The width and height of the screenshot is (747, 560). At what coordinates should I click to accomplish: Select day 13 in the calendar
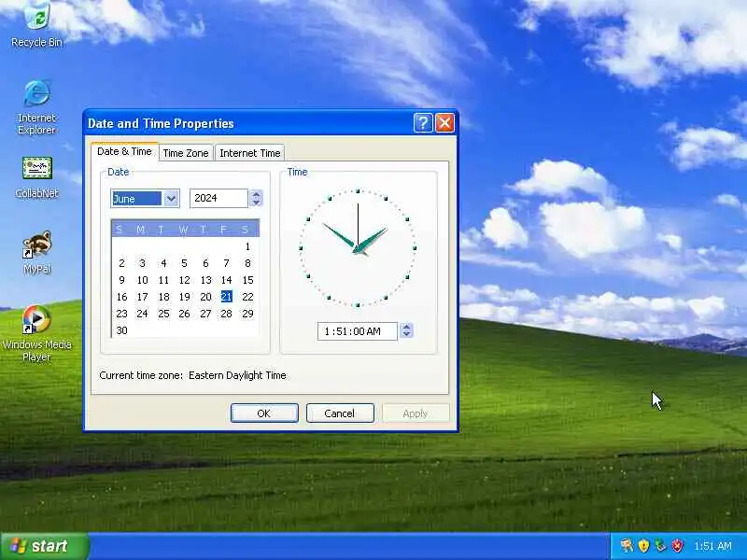click(x=205, y=280)
